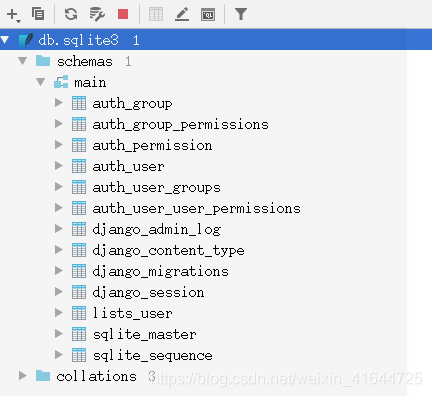This screenshot has height=397, width=432.
Task: Expand the django_content_type table arrow
Action: [59, 250]
